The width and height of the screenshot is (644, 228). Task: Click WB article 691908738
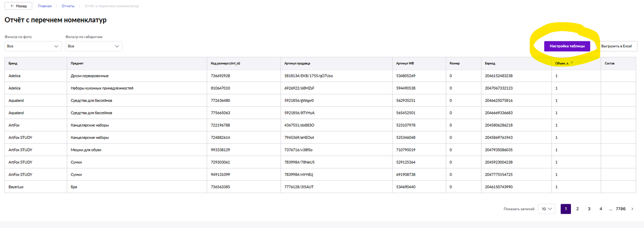[406, 174]
